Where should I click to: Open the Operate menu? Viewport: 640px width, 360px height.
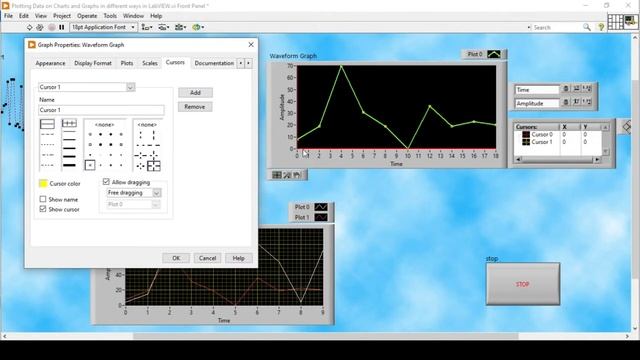tap(87, 16)
